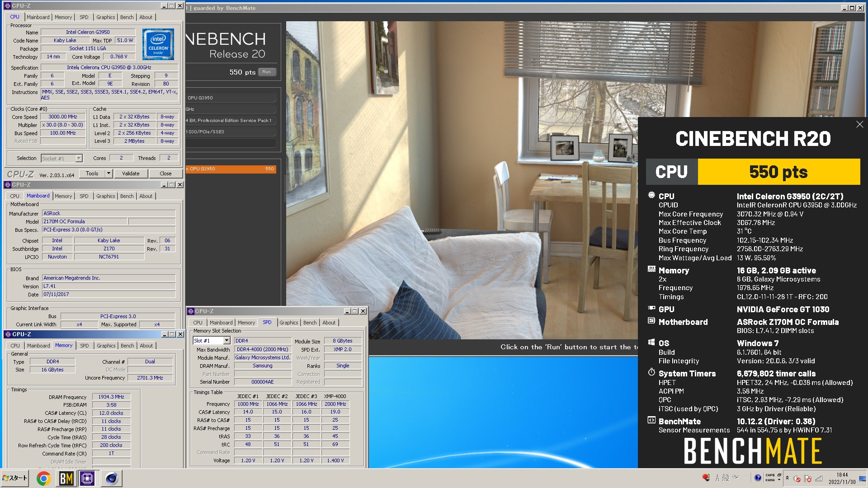Open the Action Center flag icon
Image resolution: width=868 pixels, height=488 pixels.
[x=808, y=479]
